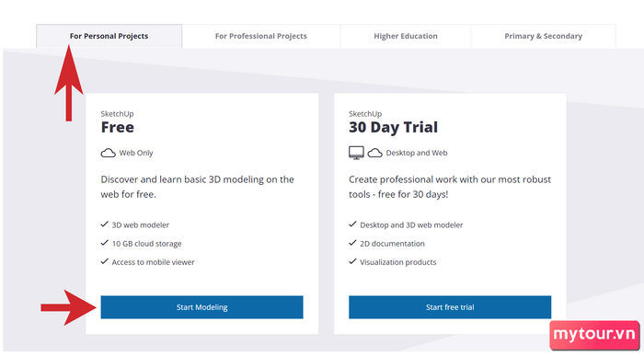This screenshot has width=644, height=356.
Task: Click the Start free trial button
Action: pyautogui.click(x=450, y=307)
